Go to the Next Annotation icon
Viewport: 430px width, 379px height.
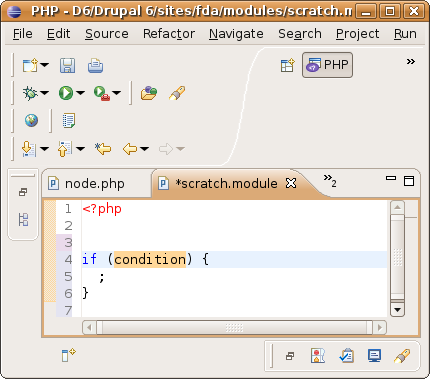[x=29, y=149]
